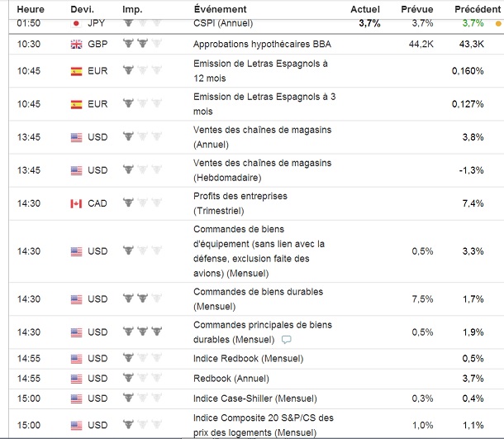Screen dimensions: 504x439
Task: Click the orange dot in the CSPI row
Action: 497,24
